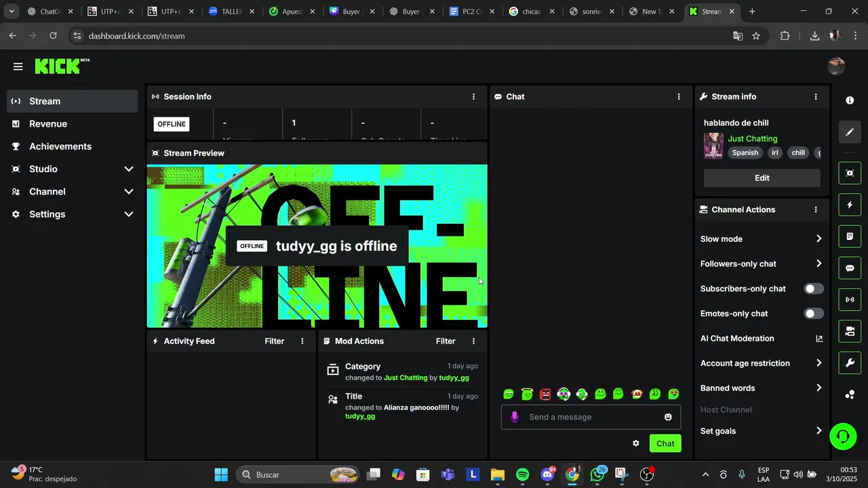Screen dimensions: 868x488
Task: Open WhatsApp from the taskbar
Action: click(597, 474)
